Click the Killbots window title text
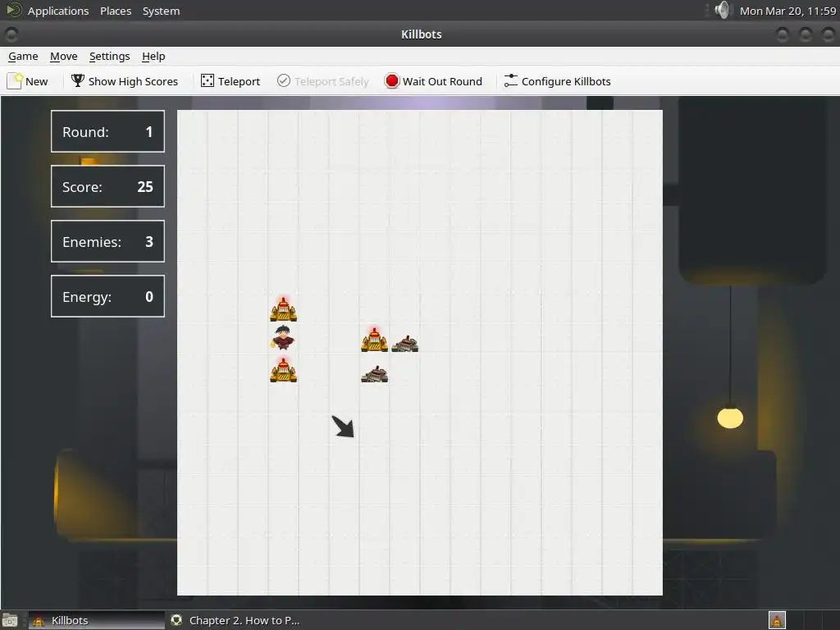The image size is (840, 630). coord(422,34)
